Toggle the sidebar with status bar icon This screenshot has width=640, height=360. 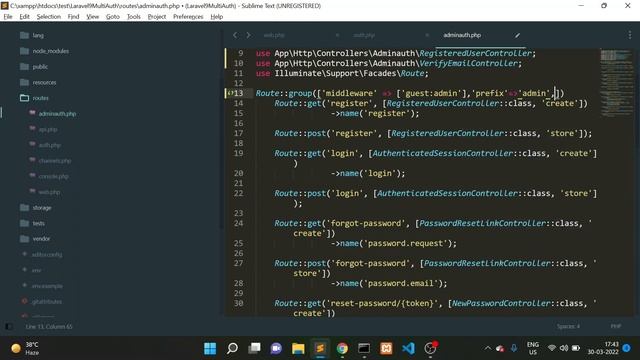(x=9, y=327)
